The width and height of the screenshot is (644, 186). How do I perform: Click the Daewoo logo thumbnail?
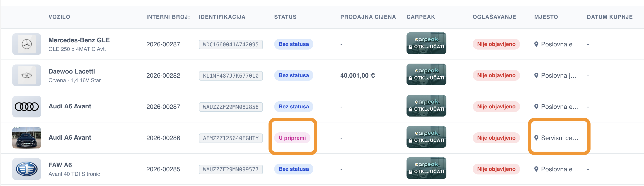[x=27, y=75]
